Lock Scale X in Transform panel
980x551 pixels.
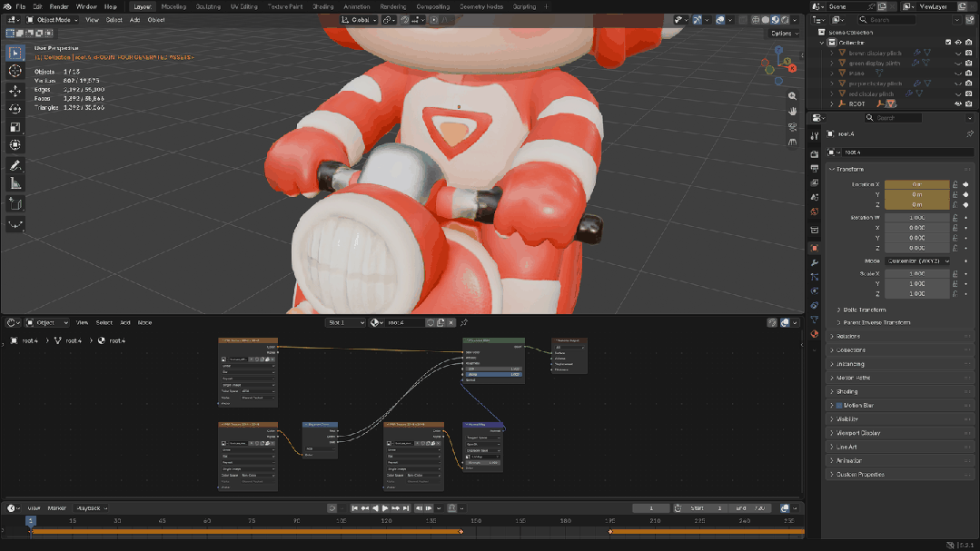[x=955, y=273]
